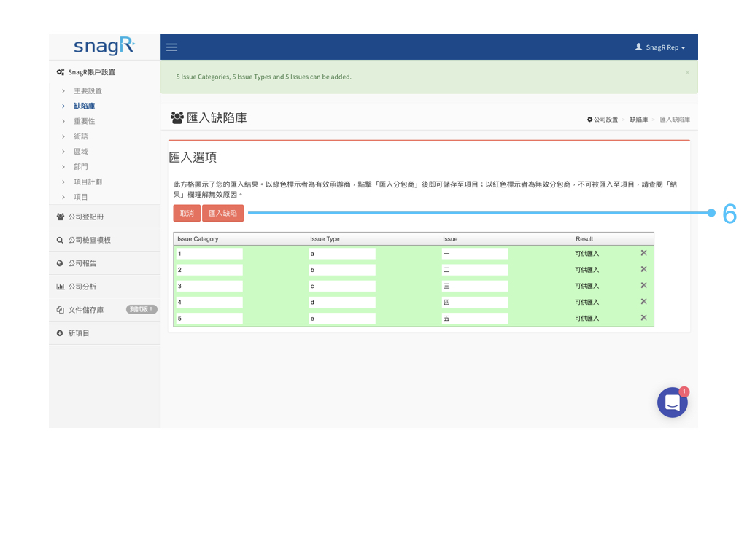Click the 公司分析 chart icon

click(61, 287)
